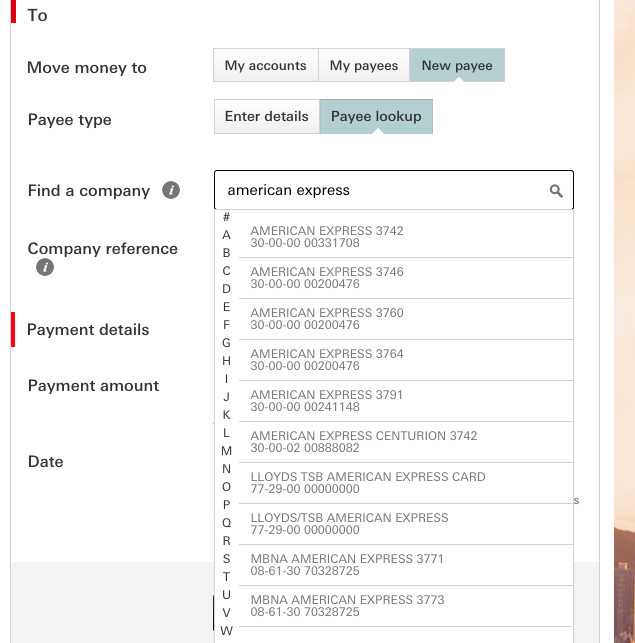Image resolution: width=635 pixels, height=643 pixels.
Task: Choose AMERICAN EXPRESS 3742 payee
Action: click(x=406, y=237)
